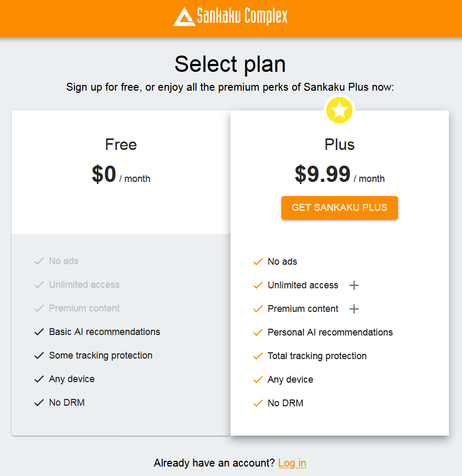Click orange checkmark beside No ads in Plus
462x476 pixels.
pyautogui.click(x=258, y=262)
